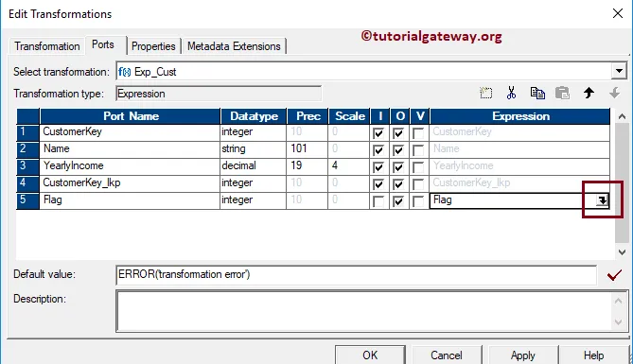Click precision value 101 for Name
Image resolution: width=633 pixels, height=364 pixels.
pos(308,149)
